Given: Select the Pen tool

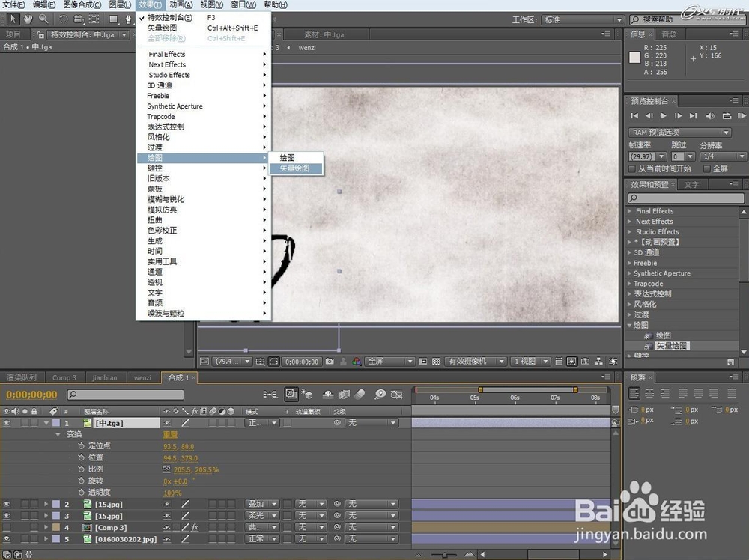Looking at the screenshot, I should tap(128, 19).
